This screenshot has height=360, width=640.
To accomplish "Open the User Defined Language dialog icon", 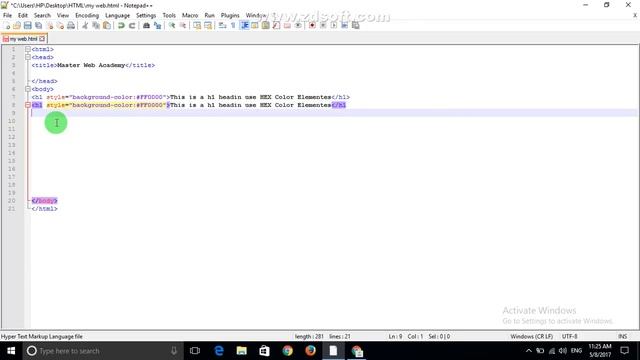I will coord(255,25).
